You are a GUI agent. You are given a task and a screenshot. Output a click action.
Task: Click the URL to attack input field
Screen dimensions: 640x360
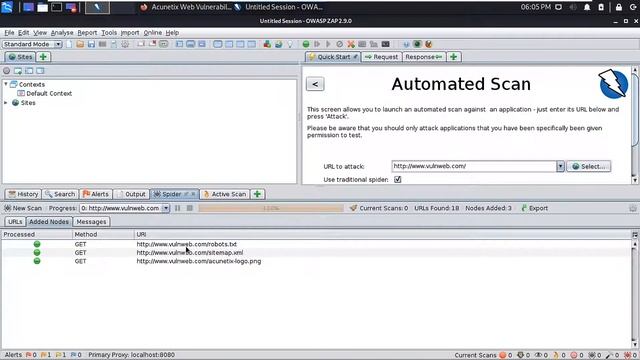pos(474,166)
